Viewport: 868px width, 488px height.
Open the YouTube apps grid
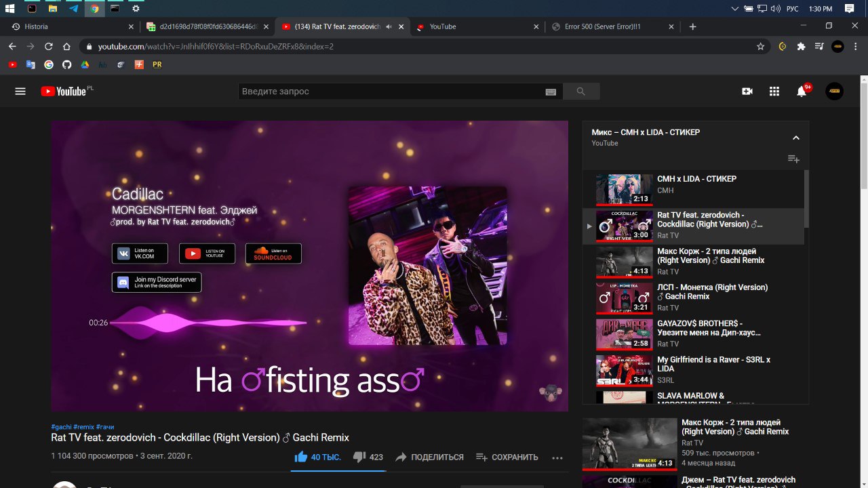click(x=774, y=91)
